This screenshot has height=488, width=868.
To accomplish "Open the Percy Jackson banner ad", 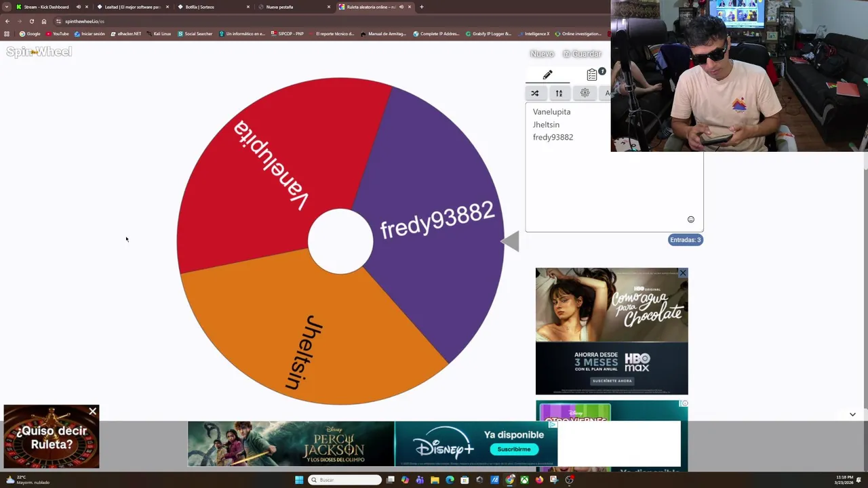I will tap(291, 444).
